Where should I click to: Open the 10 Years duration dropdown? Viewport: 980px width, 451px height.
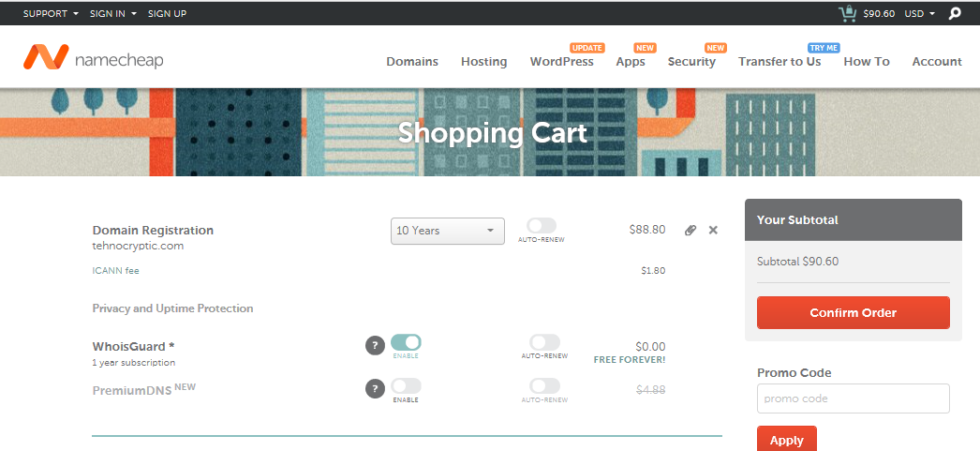tap(448, 231)
